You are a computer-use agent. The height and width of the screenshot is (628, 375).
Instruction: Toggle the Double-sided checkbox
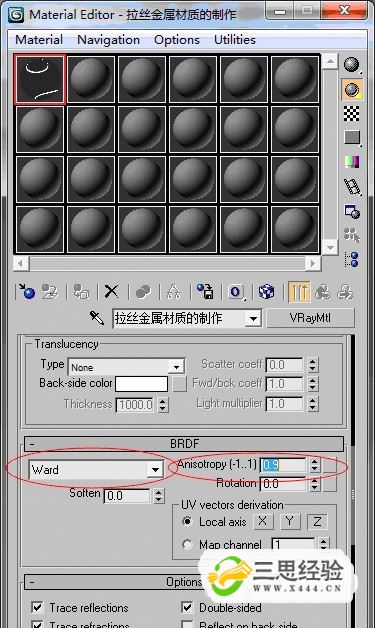187,607
